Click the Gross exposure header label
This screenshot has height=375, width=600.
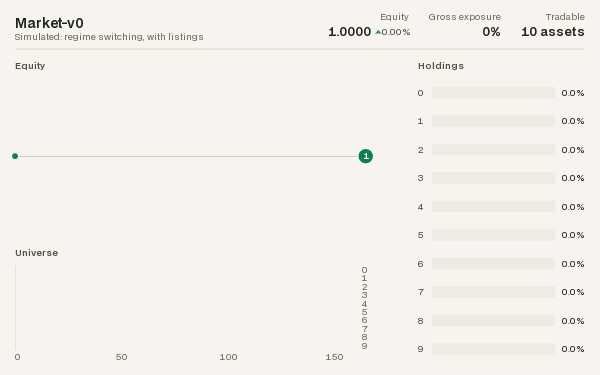(465, 17)
